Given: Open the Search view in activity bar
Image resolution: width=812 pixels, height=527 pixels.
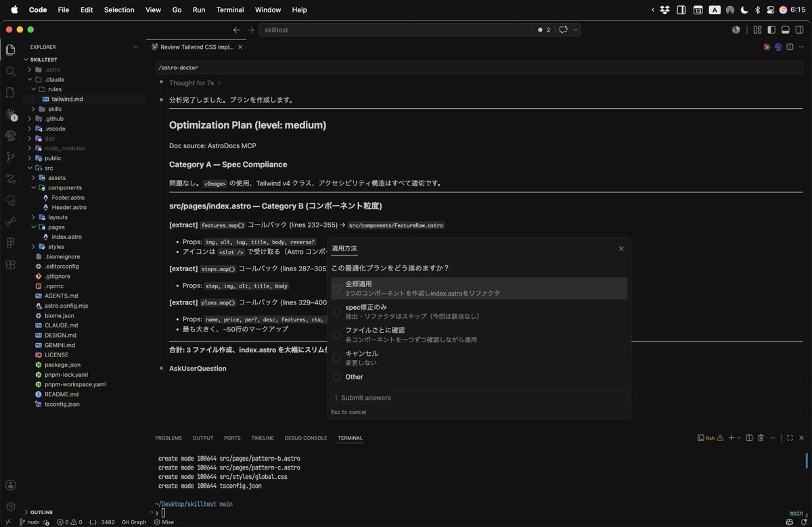Looking at the screenshot, I should coord(10,71).
